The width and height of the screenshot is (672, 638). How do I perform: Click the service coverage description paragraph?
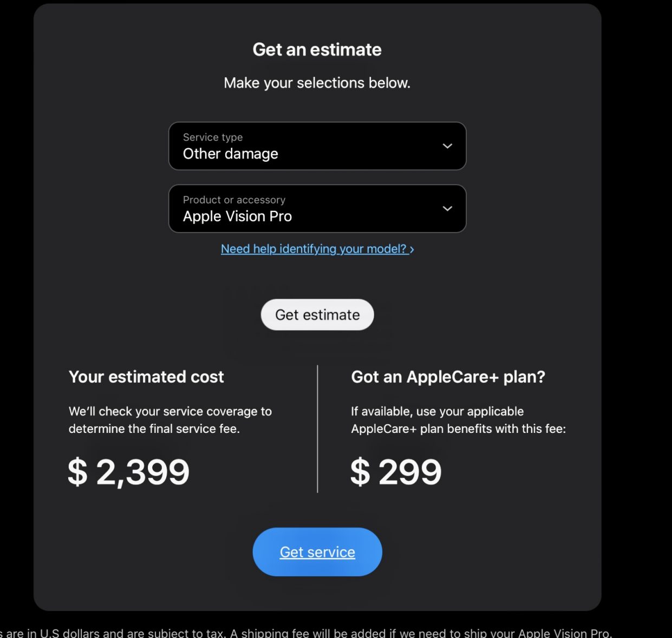click(170, 420)
